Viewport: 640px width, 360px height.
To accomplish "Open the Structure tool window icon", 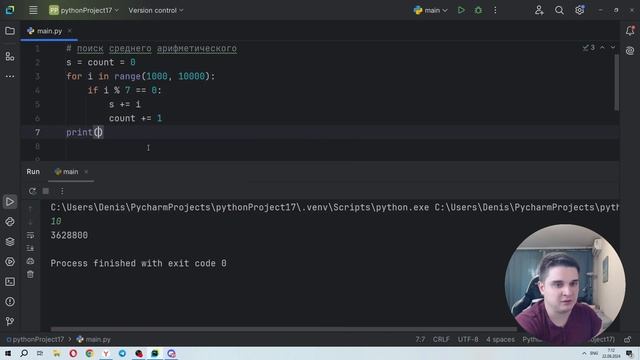I will [10, 56].
